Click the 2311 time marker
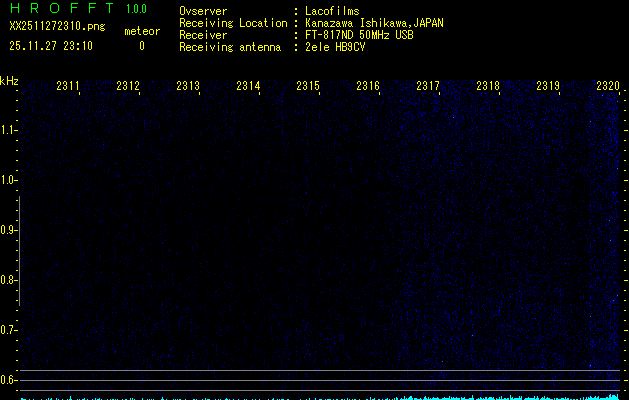Viewport: 629px width, 400px height. (x=68, y=87)
